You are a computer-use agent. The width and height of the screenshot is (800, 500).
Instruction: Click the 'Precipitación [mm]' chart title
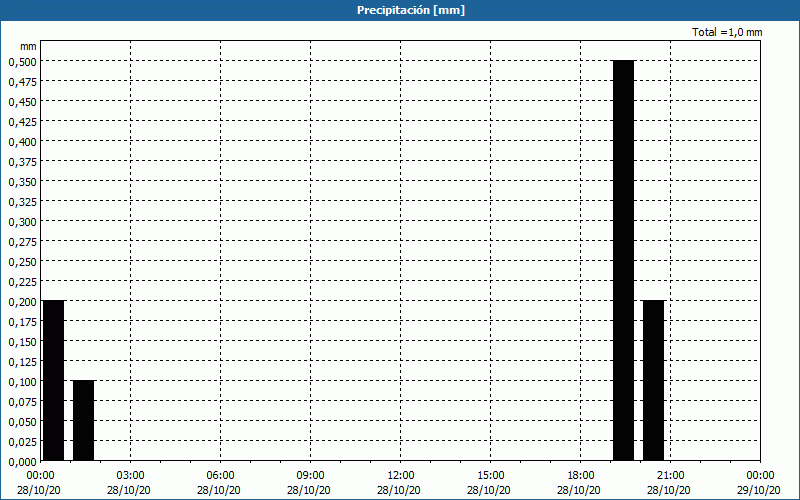pos(411,10)
